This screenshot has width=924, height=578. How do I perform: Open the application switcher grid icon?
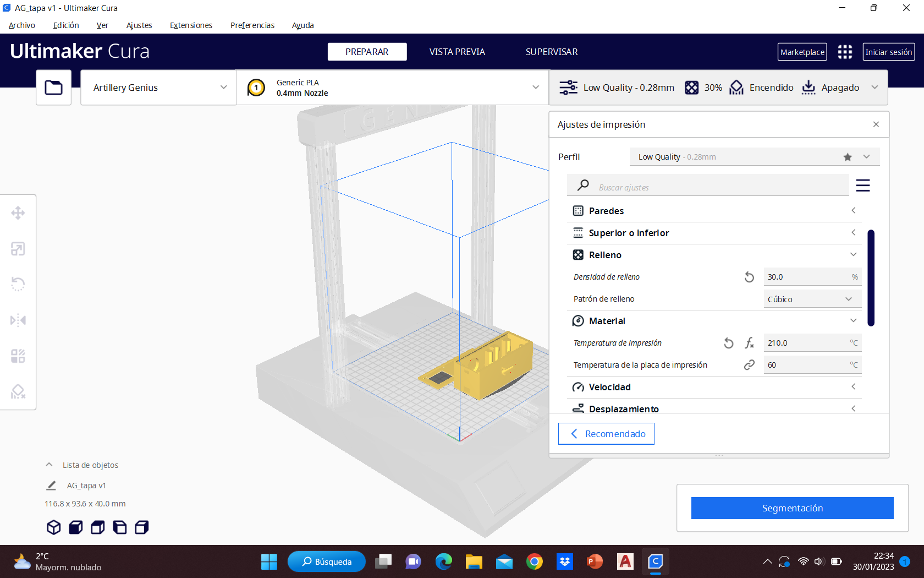845,52
